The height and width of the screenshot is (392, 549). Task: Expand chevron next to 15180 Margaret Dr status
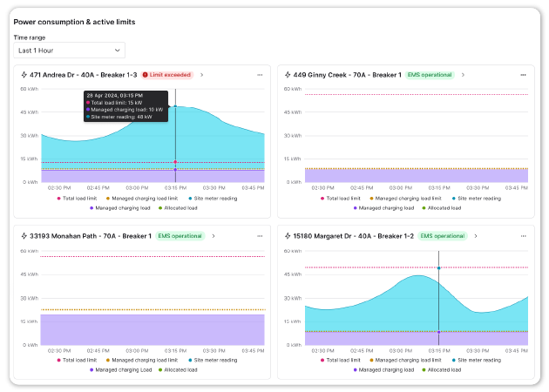(x=477, y=235)
